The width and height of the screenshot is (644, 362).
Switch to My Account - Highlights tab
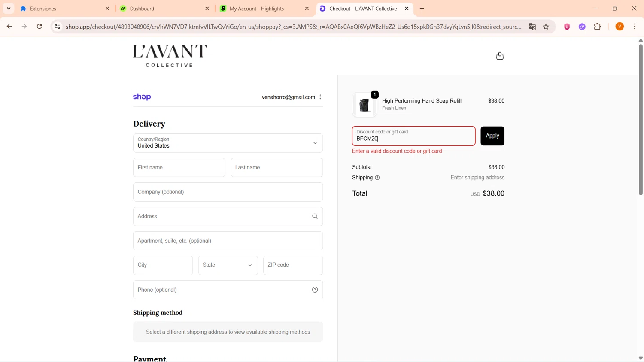coord(264,9)
